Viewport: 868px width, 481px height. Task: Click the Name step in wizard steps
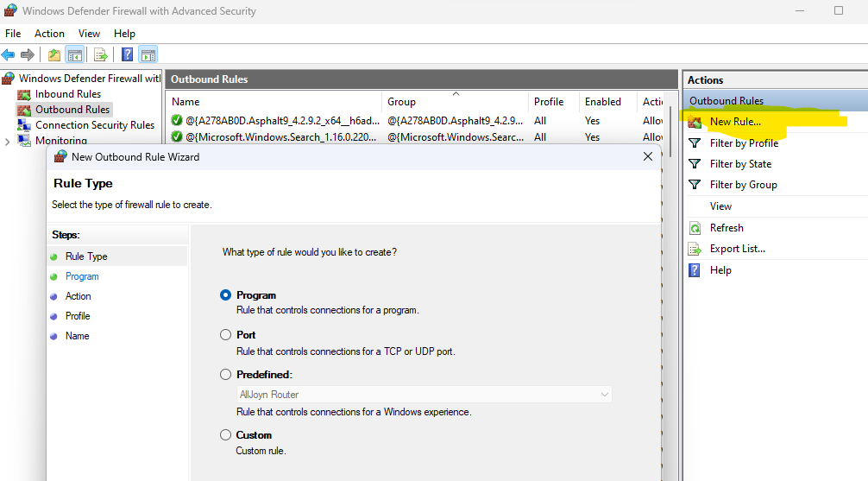[77, 336]
